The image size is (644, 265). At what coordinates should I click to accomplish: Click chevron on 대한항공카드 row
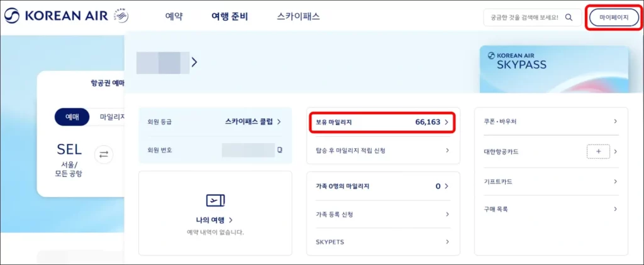615,151
